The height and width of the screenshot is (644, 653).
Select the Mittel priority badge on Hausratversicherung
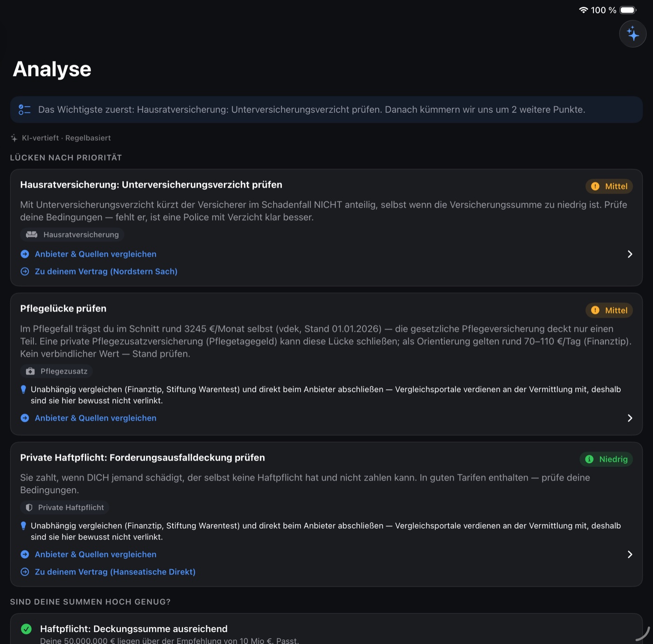[609, 187]
